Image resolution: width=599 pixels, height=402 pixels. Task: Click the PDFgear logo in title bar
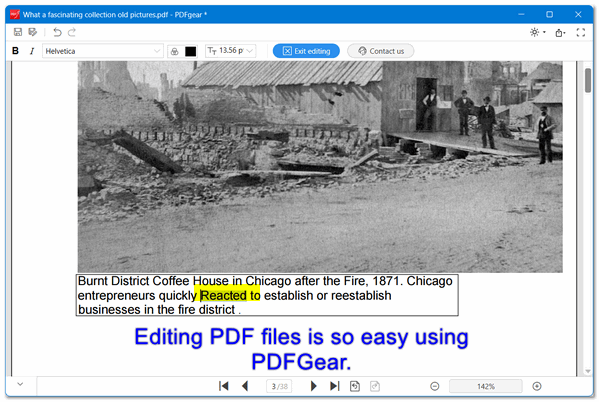pos(15,15)
